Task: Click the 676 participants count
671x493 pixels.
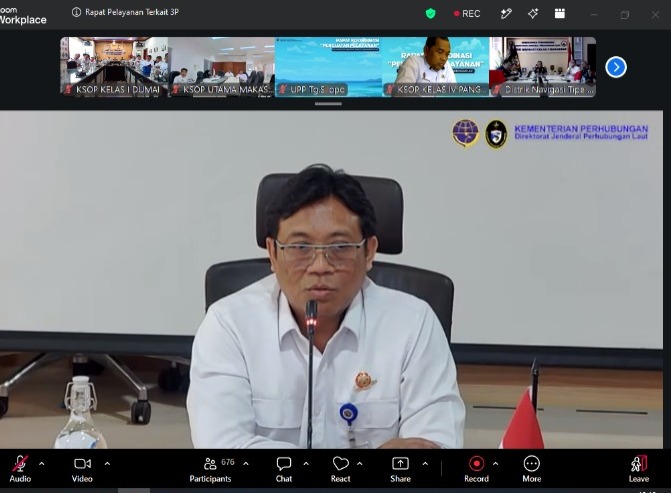Action: [228, 462]
